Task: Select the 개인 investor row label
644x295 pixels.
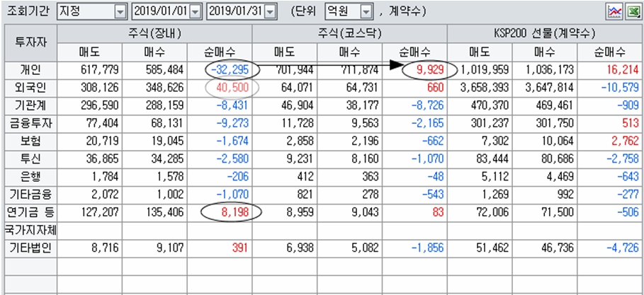Action: pos(30,70)
